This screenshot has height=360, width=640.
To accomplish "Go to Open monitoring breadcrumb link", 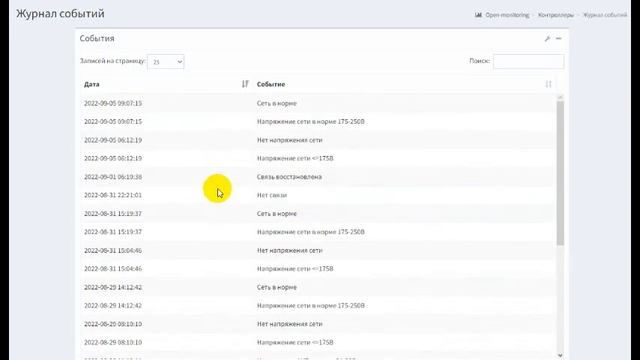I will coord(507,15).
